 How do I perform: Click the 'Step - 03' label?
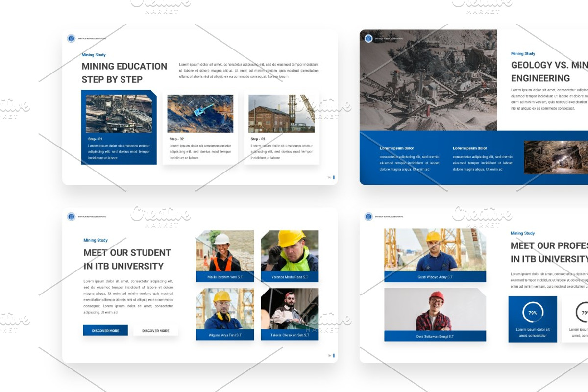[258, 139]
